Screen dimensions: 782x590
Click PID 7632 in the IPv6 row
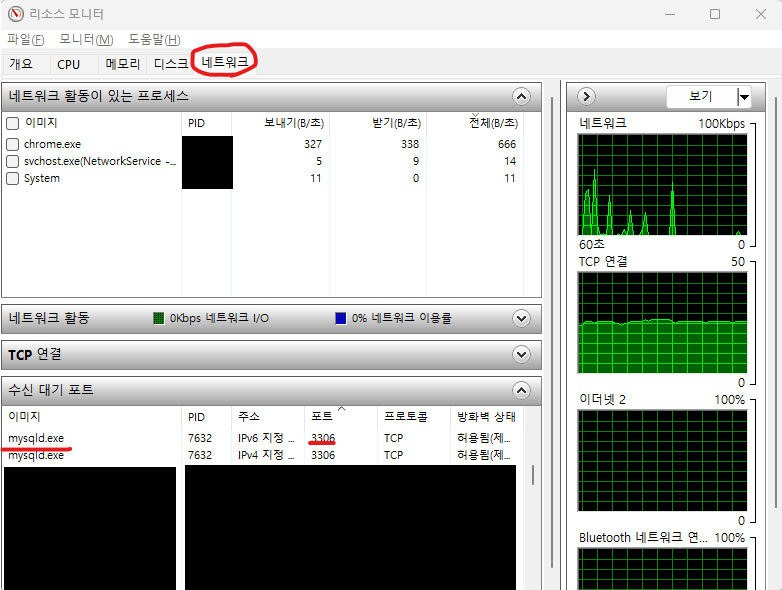pyautogui.click(x=200, y=438)
